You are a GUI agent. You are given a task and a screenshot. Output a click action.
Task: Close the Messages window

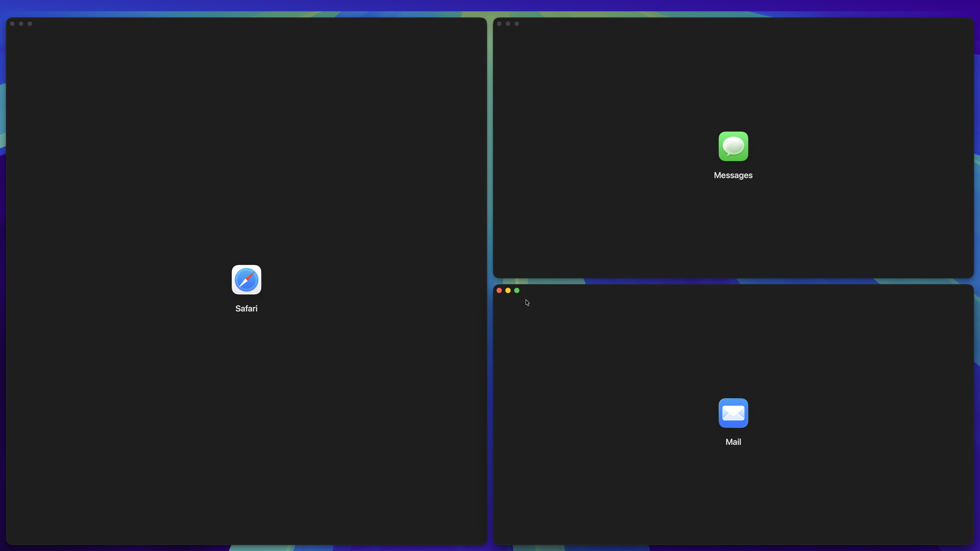[499, 24]
